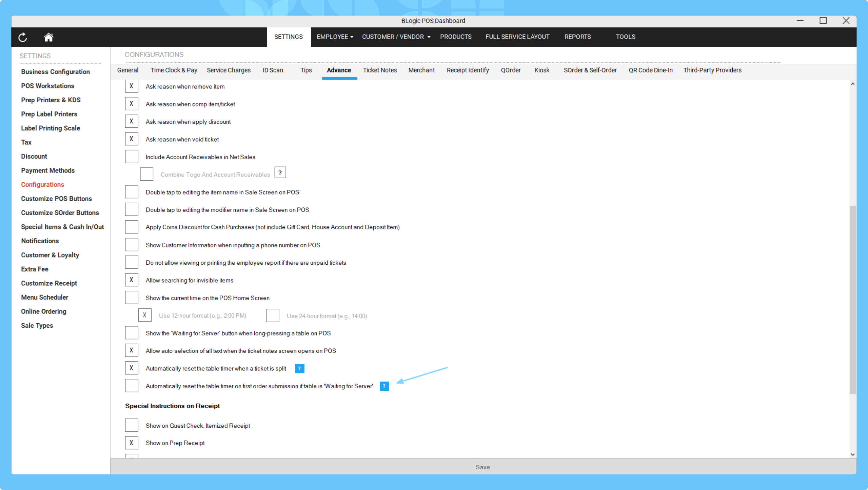Screen dimensions: 868x490
Task: Select the Advance tab
Action: tap(339, 70)
